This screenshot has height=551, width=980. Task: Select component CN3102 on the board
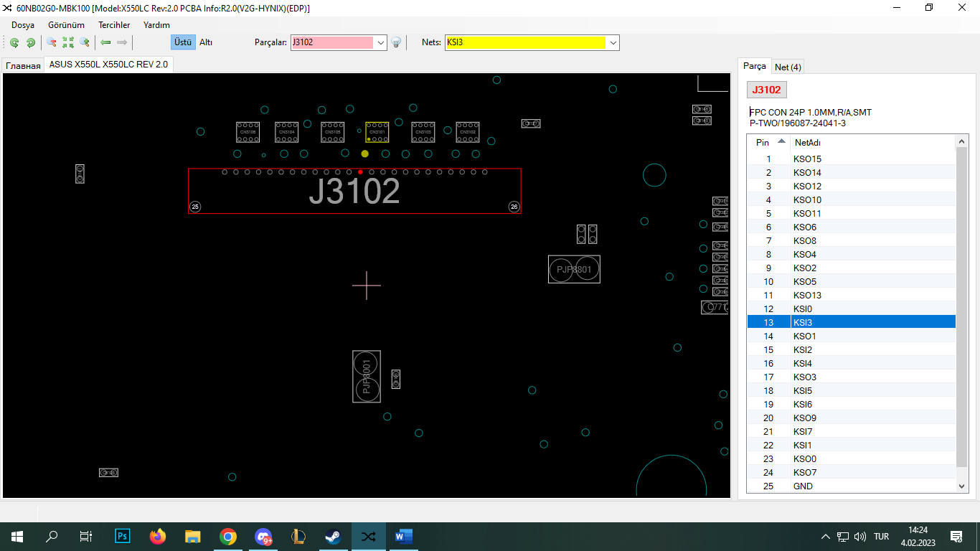point(468,132)
